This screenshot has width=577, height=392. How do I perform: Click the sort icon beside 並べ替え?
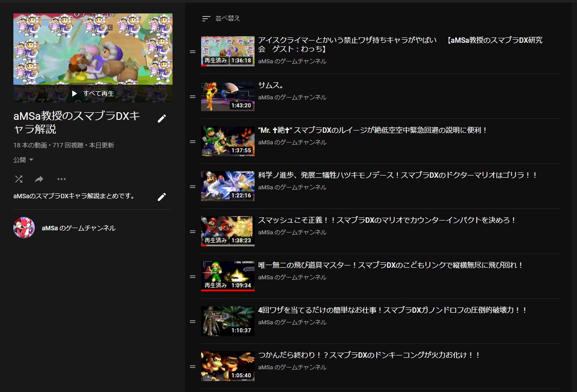[206, 19]
